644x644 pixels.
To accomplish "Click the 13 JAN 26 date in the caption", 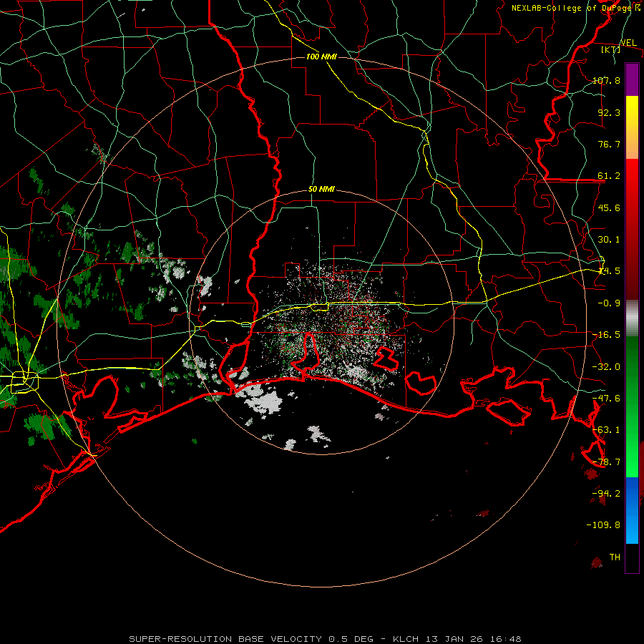I will [455, 639].
